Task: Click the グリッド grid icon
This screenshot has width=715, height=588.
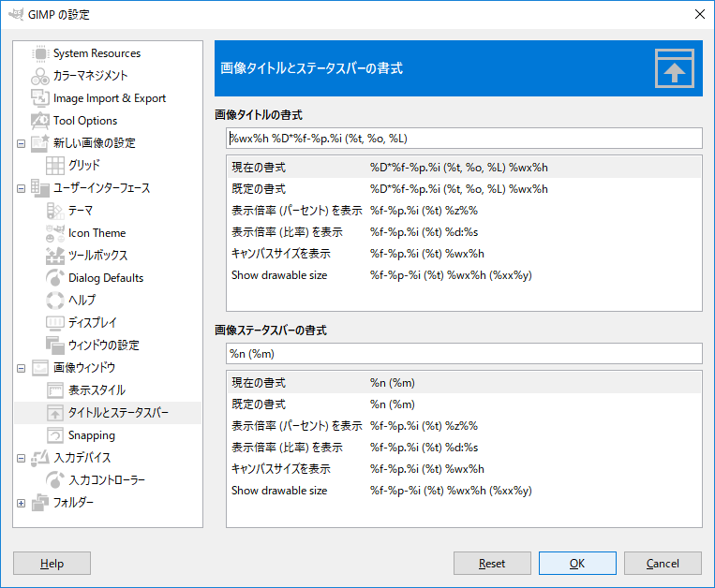Action: [55, 166]
